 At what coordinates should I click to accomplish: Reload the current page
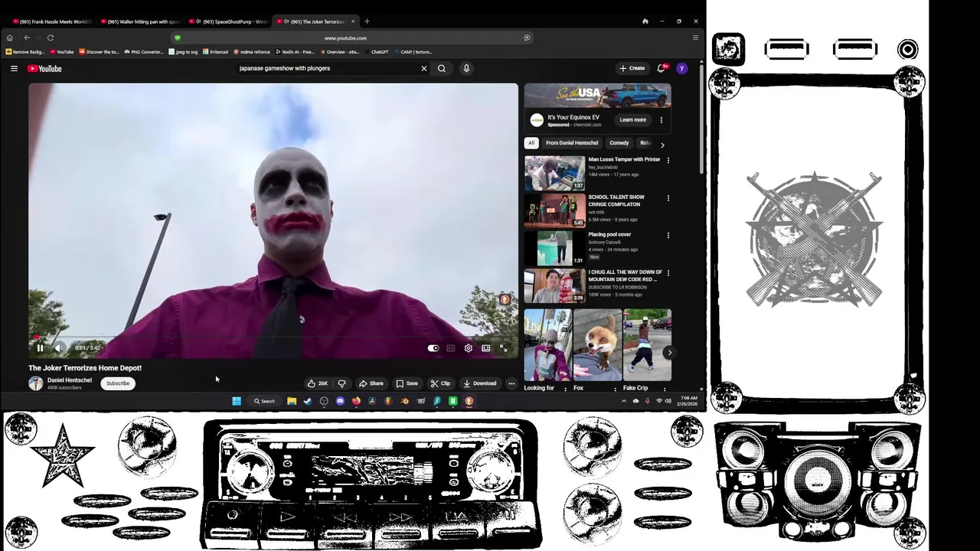(51, 37)
